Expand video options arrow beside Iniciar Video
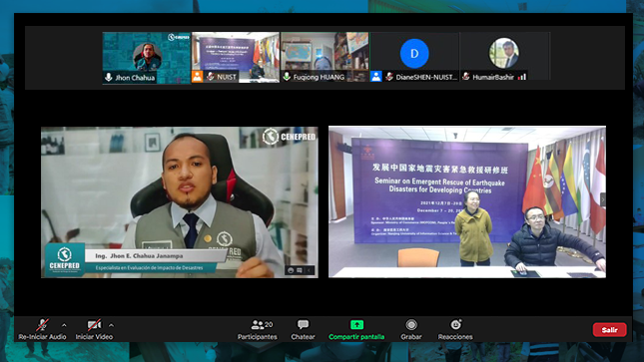This screenshot has width=644, height=362. [111, 325]
